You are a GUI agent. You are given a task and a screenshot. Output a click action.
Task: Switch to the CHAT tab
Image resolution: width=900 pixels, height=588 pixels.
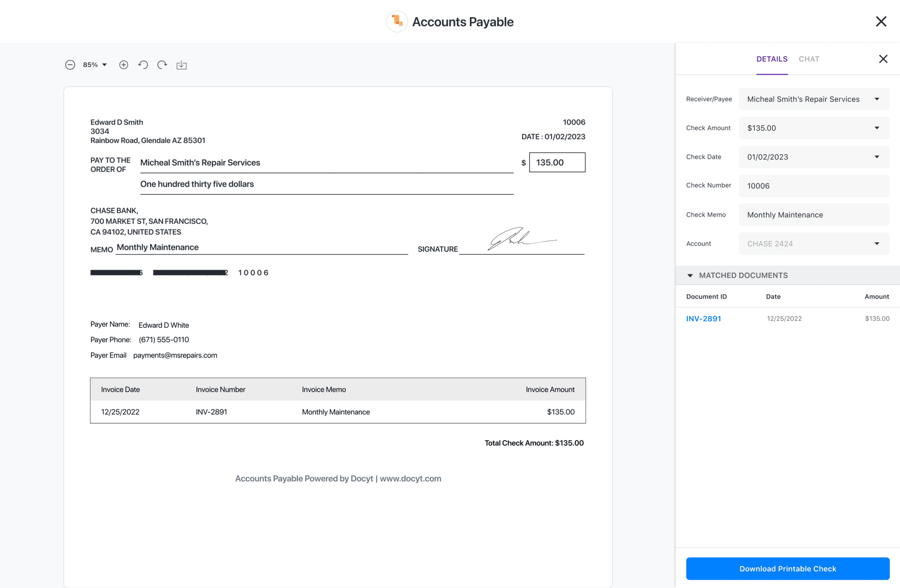809,59
